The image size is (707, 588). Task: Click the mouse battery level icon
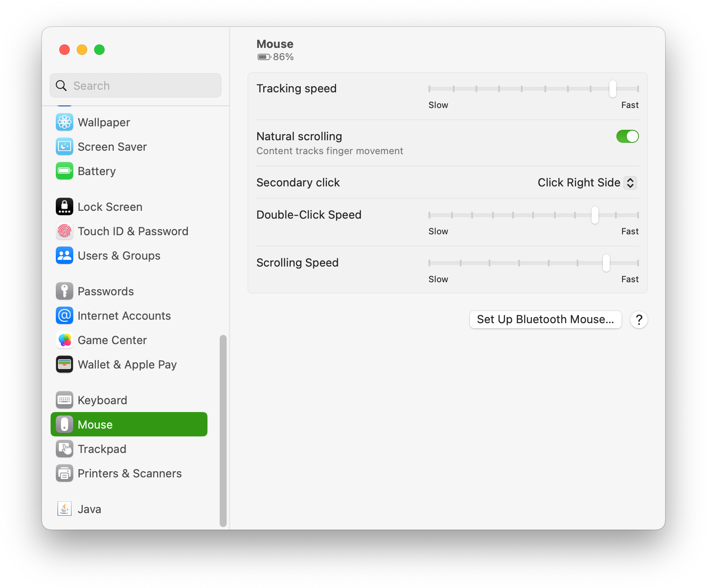pos(264,57)
